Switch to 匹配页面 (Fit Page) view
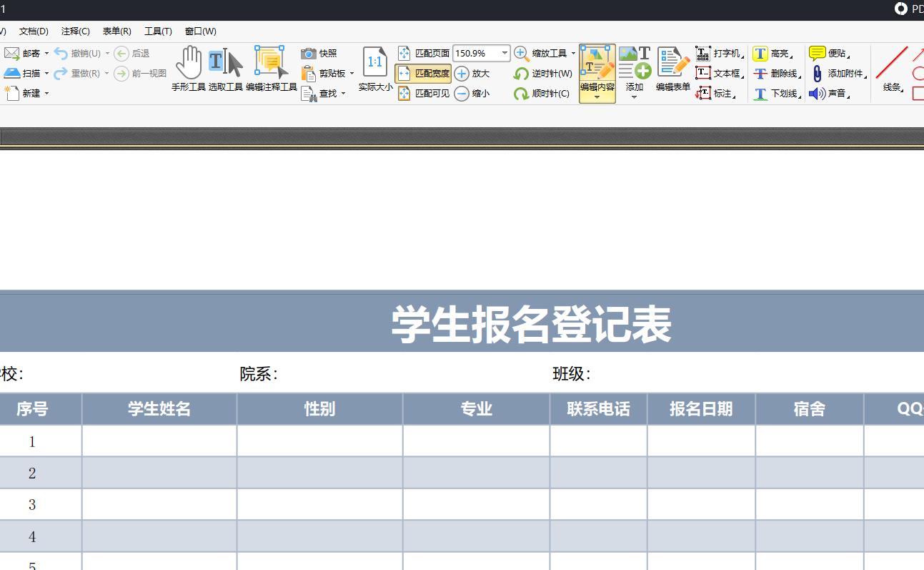The height and width of the screenshot is (570, 924). (x=427, y=53)
